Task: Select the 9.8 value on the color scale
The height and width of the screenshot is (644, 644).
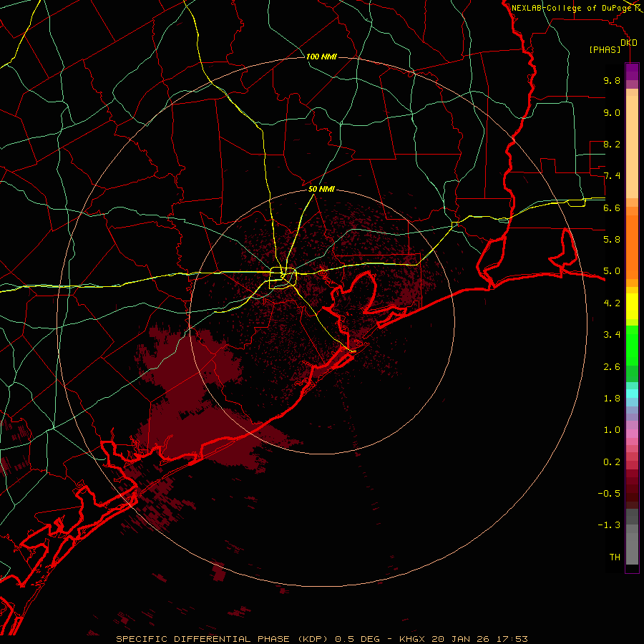Action: pos(612,80)
